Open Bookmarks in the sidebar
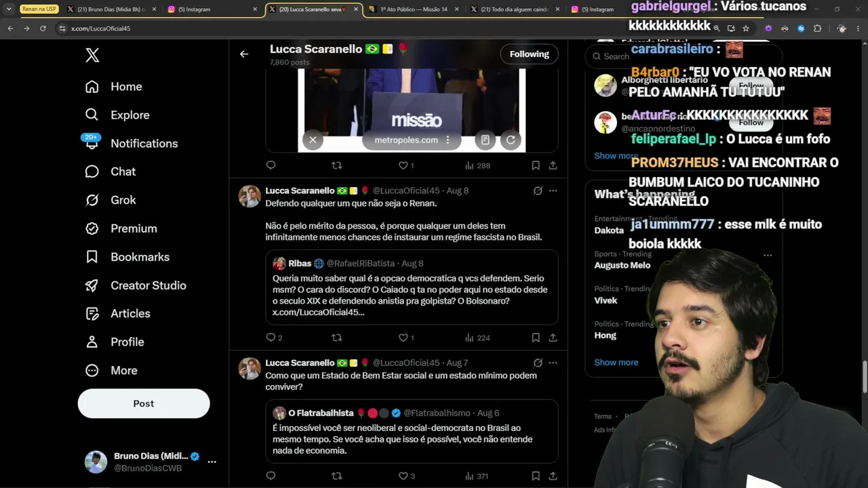 pos(127,257)
